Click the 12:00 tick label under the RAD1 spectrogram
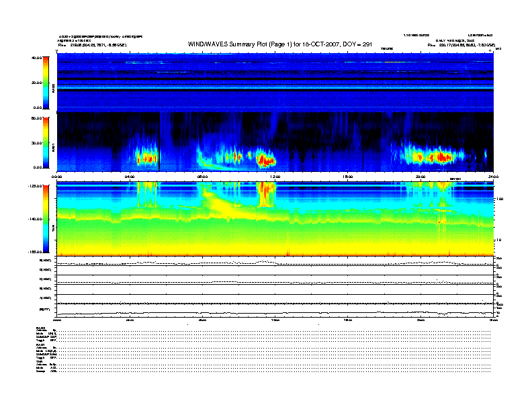Screen dimensions: 532x411 point(275,177)
